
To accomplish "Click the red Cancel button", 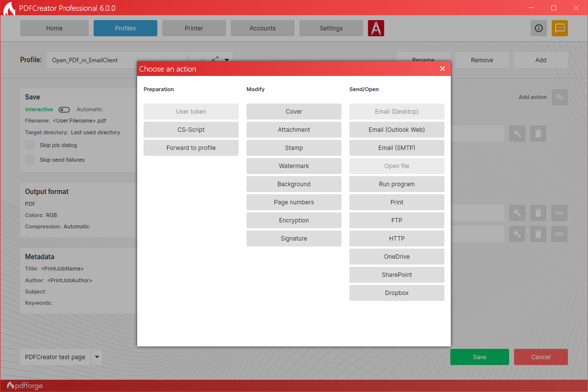I will click(x=541, y=357).
